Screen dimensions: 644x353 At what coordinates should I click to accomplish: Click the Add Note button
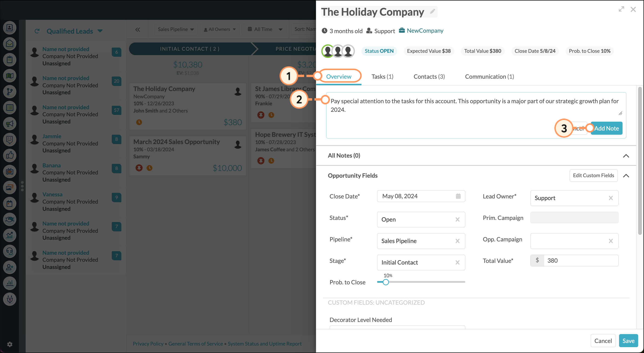(606, 128)
